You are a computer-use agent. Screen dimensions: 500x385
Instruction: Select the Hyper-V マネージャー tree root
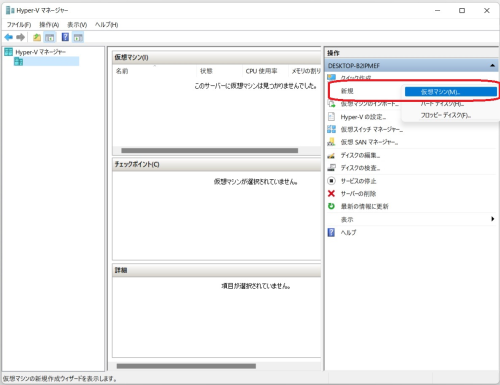pos(40,52)
